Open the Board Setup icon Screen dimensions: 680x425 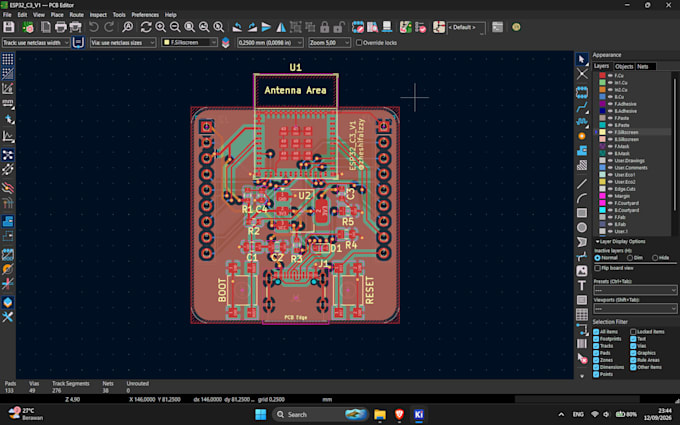[28, 27]
